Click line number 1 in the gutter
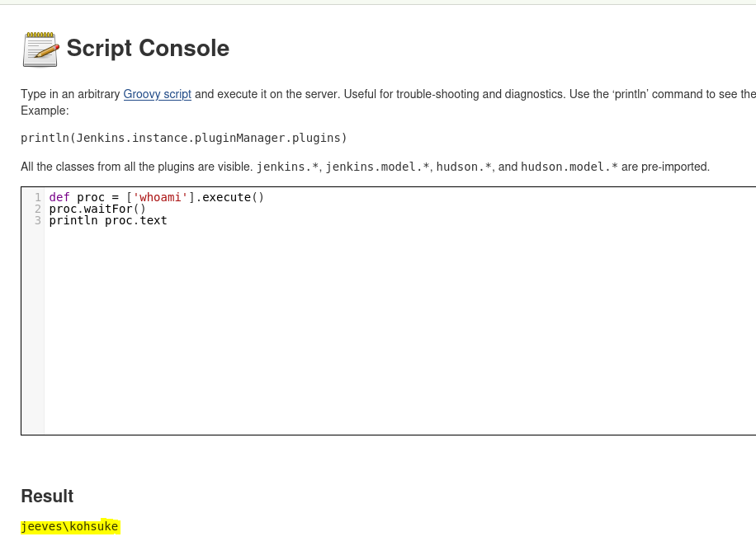756x546 pixels. coord(38,197)
